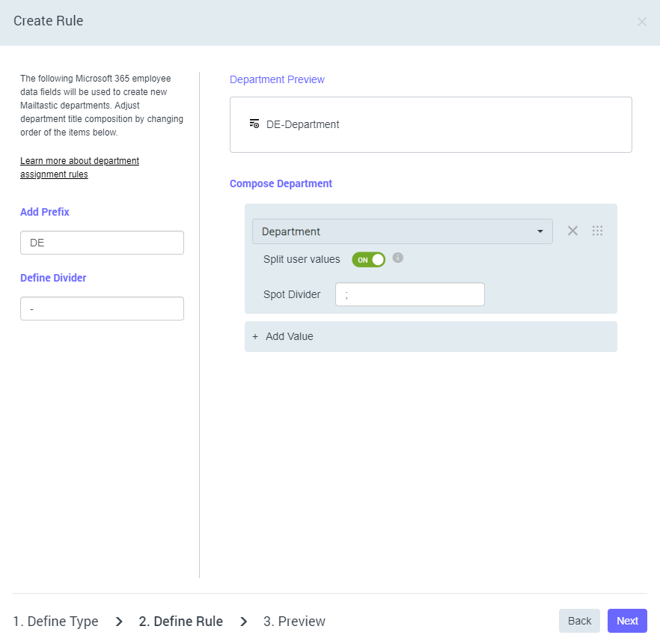Viewport: 660px width, 644px height.
Task: Focus the Add Prefix input field
Action: (102, 243)
